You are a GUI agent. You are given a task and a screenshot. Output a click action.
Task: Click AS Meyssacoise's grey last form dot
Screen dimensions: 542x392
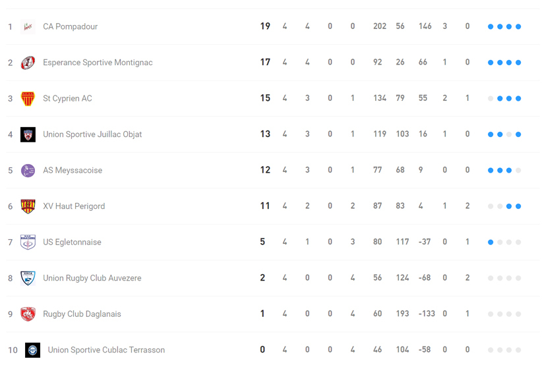(518, 171)
